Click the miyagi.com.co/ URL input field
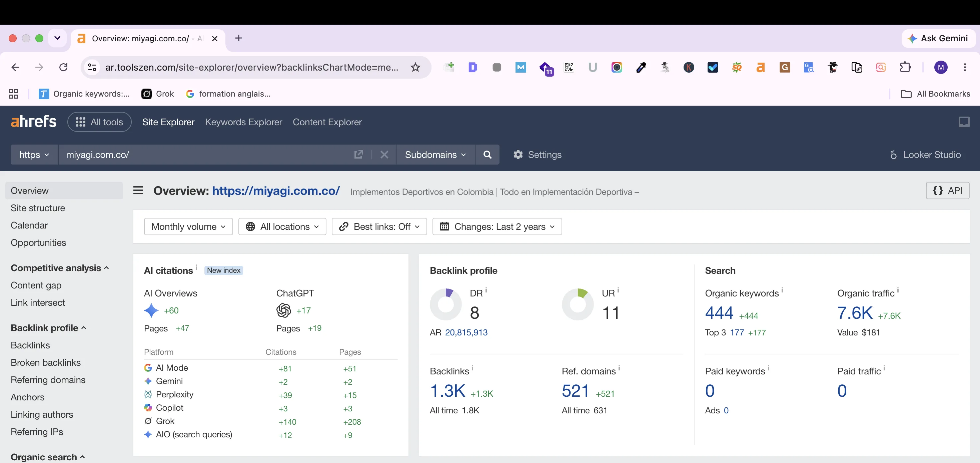The height and width of the screenshot is (463, 980). (x=205, y=155)
